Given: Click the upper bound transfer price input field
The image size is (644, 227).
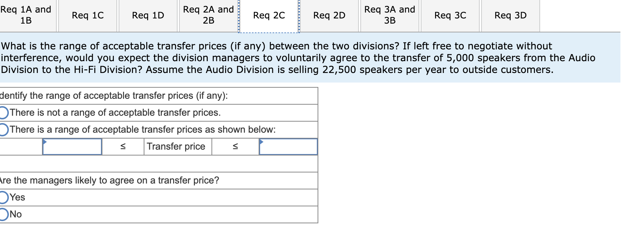Looking at the screenshot, I should pos(289,147).
